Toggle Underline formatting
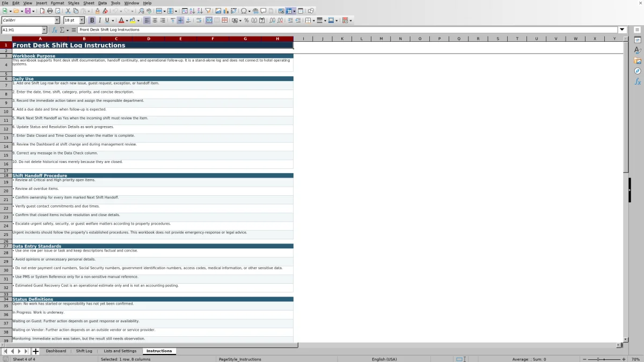The image size is (644, 362). pos(107,20)
